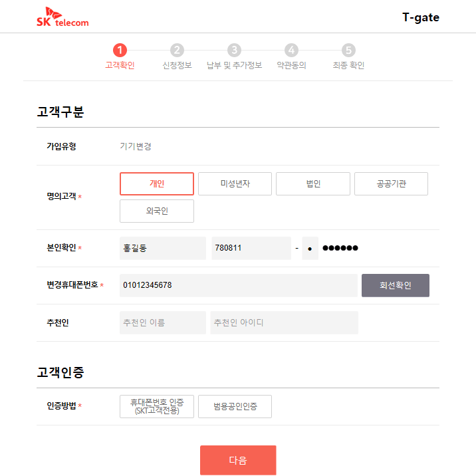This screenshot has width=476, height=476.
Task: Select 미성년자 customer type
Action: click(x=235, y=184)
